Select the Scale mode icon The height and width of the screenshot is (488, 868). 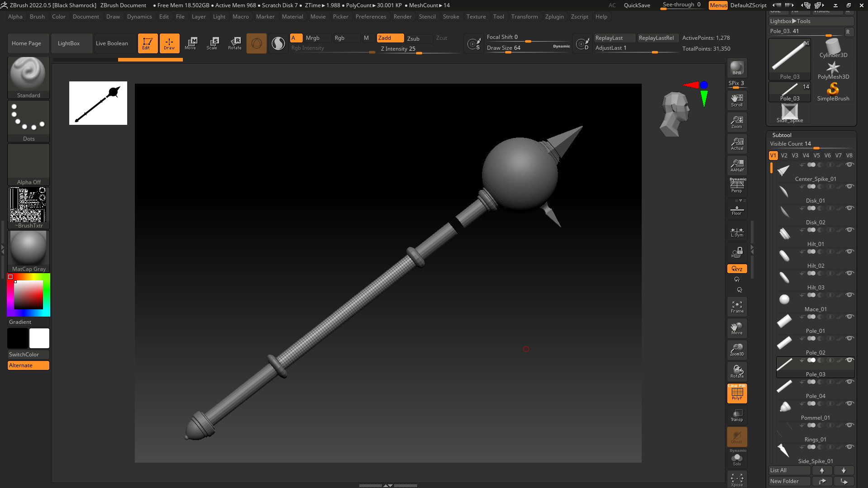(x=212, y=43)
